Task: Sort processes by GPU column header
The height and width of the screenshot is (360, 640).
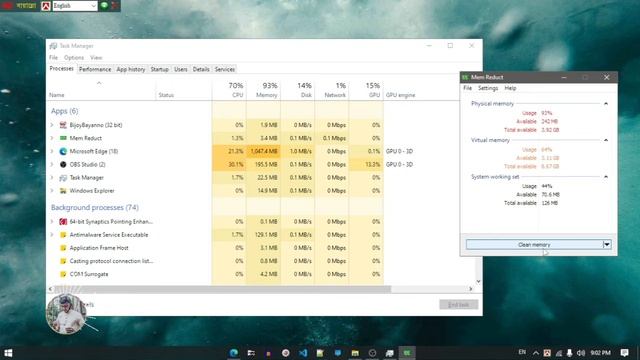Action: (x=366, y=90)
